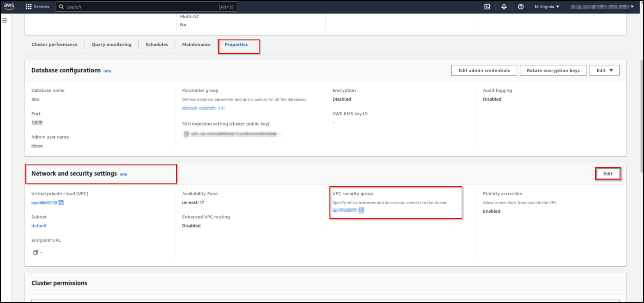Click the Encryption Disabled value
Viewport: 644px width, 303px height.
tap(342, 99)
